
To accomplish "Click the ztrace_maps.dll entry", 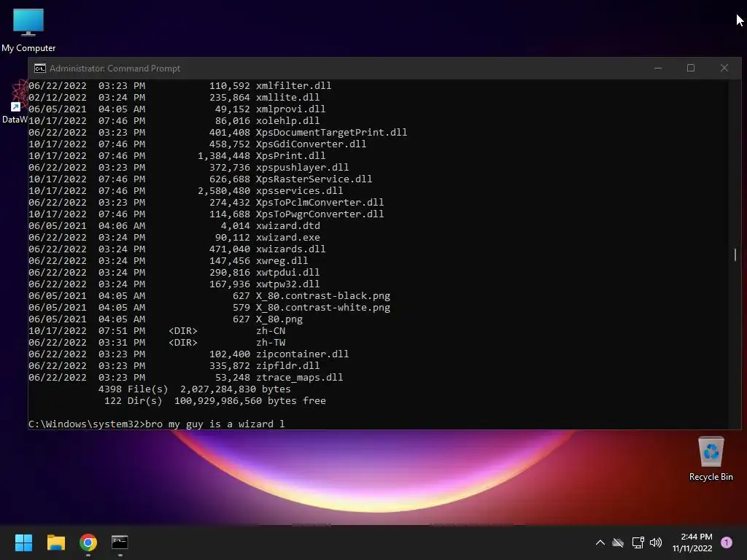I will click(299, 377).
